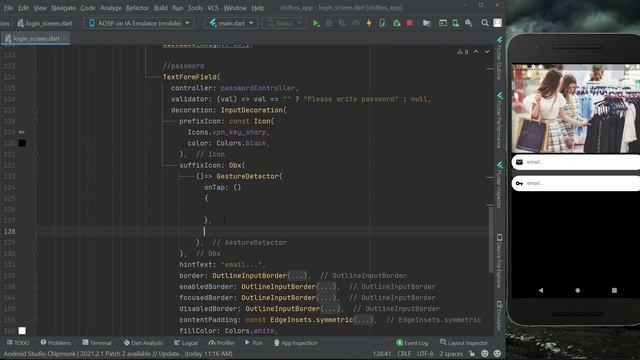The height and width of the screenshot is (360, 640).
Task: Open the Layout Inspector tool window
Action: pos(464,343)
